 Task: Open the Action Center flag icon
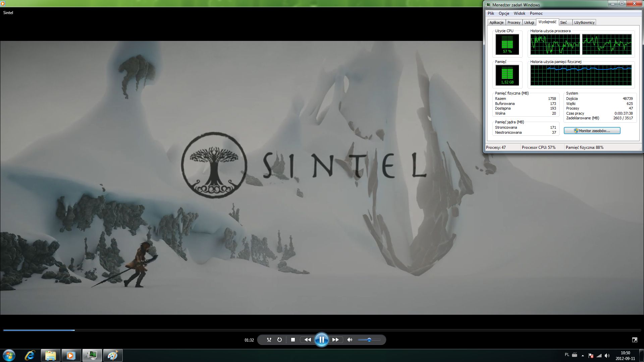(591, 356)
